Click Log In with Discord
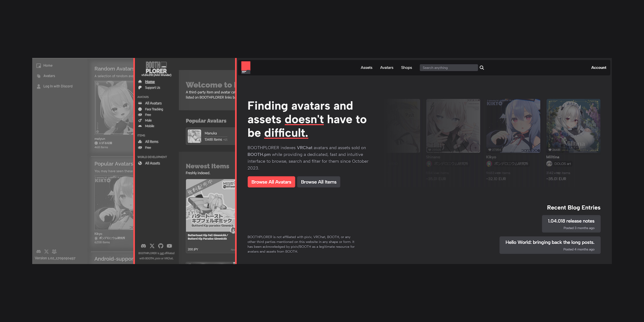This screenshot has height=322, width=644. point(58,86)
